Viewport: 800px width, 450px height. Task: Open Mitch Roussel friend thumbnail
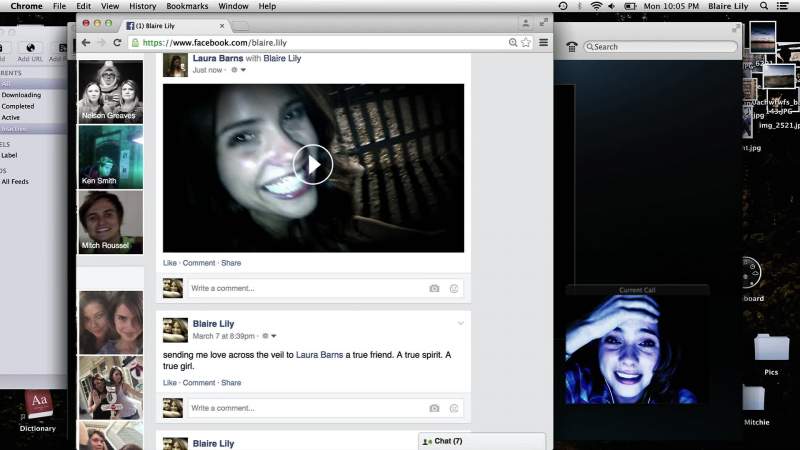(111, 222)
